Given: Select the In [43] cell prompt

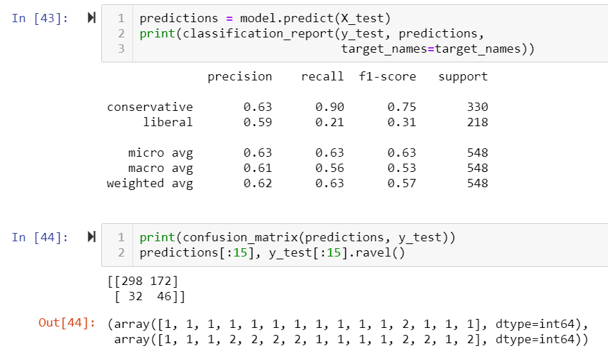Looking at the screenshot, I should coord(40,18).
